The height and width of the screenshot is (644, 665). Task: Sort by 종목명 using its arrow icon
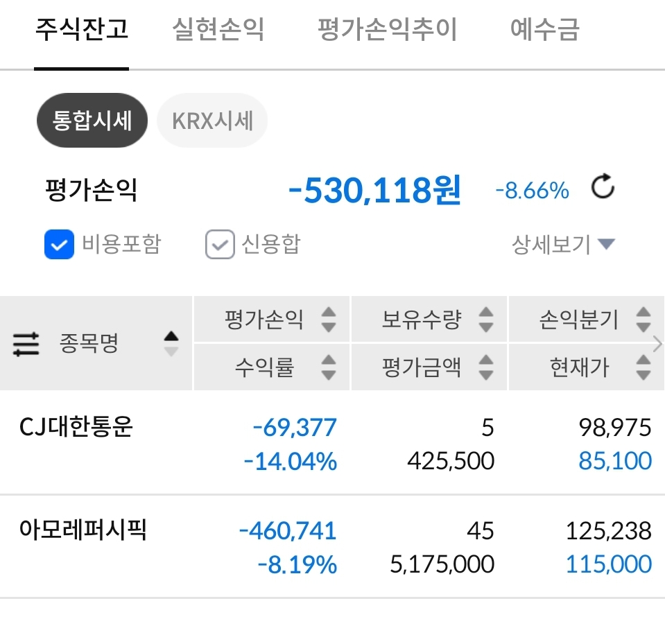point(171,343)
